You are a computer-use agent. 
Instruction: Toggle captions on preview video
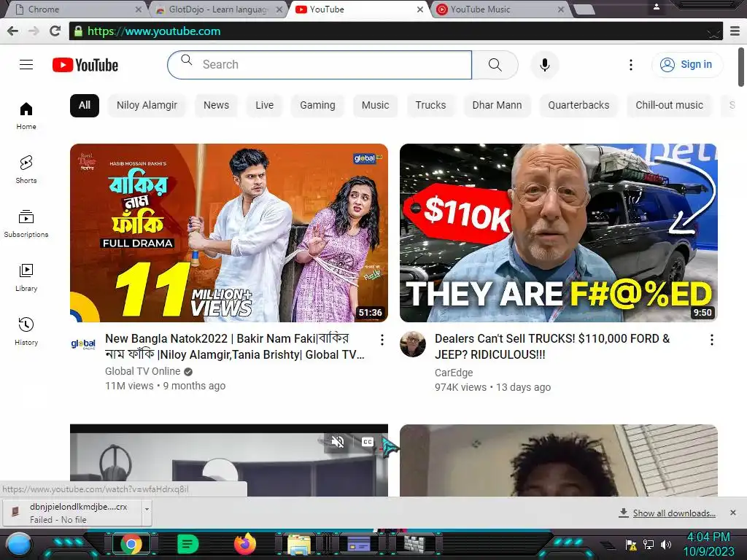coord(368,442)
